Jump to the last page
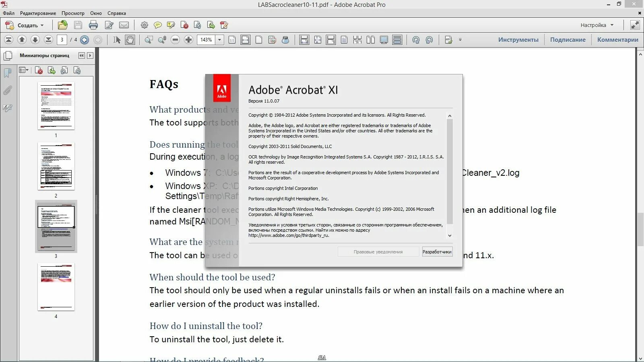Screen dimensions: 644x362 (48, 39)
